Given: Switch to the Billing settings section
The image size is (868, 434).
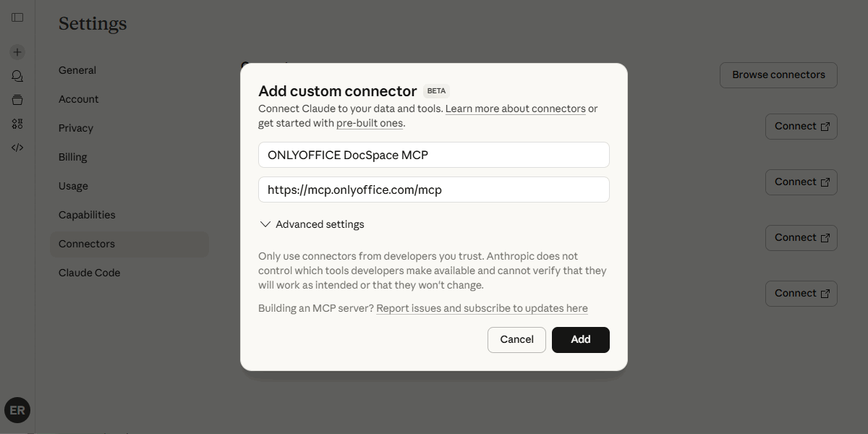Looking at the screenshot, I should [x=72, y=157].
